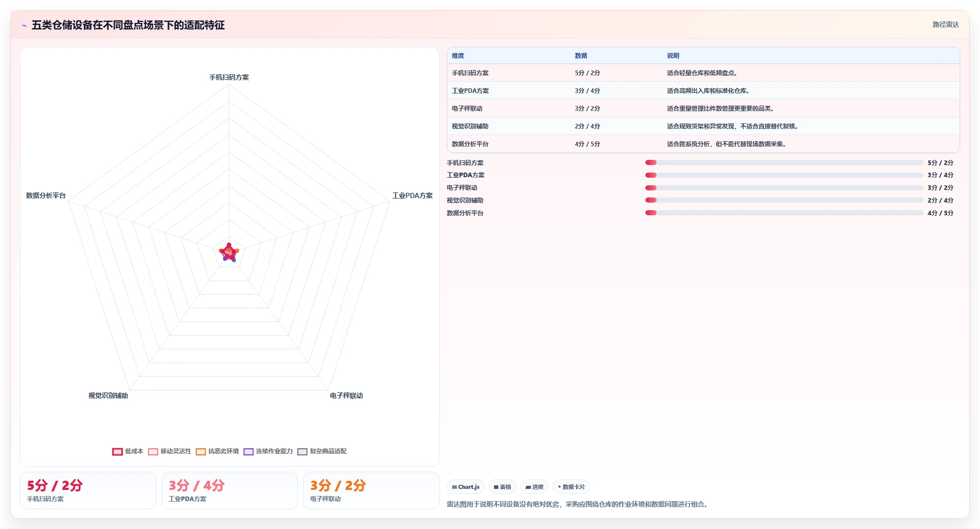Click the 数据分析平台 progress bar
980x529 pixels.
784,213
